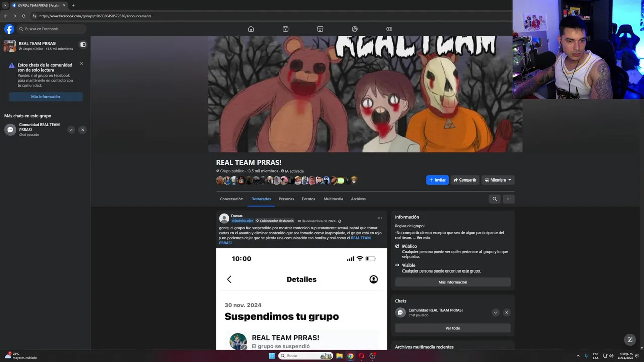The image size is (644, 362).
Task: Open the Personas tab
Action: (x=286, y=199)
